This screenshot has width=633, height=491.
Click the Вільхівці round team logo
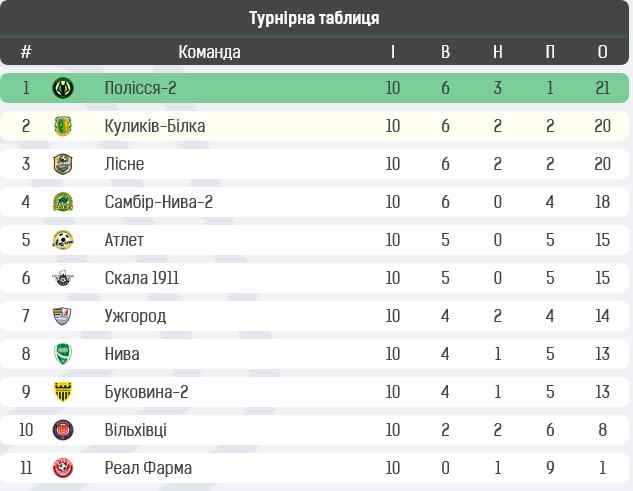[63, 430]
